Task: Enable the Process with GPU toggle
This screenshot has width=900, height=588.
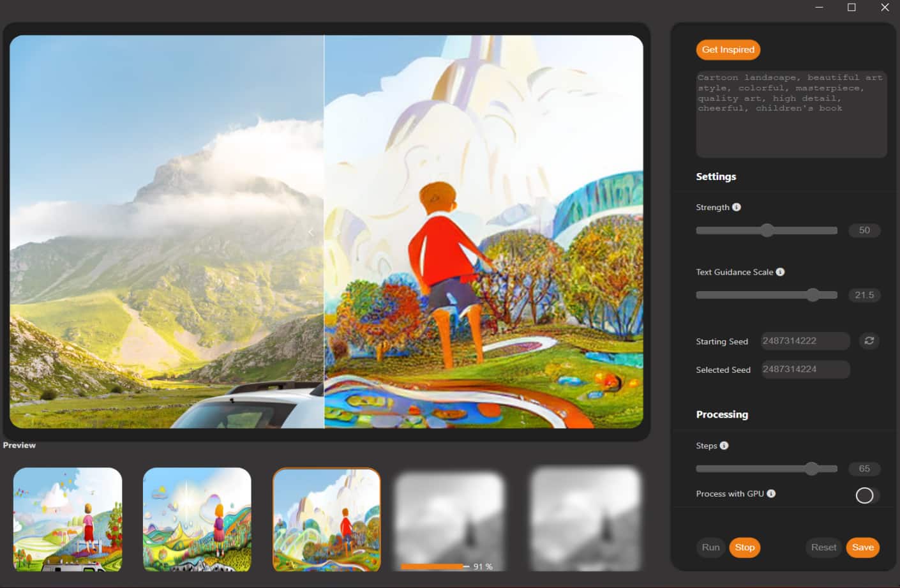Action: 866,495
